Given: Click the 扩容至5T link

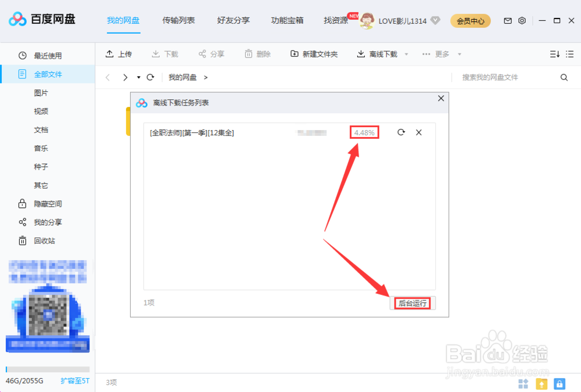Looking at the screenshot, I should tap(75, 381).
